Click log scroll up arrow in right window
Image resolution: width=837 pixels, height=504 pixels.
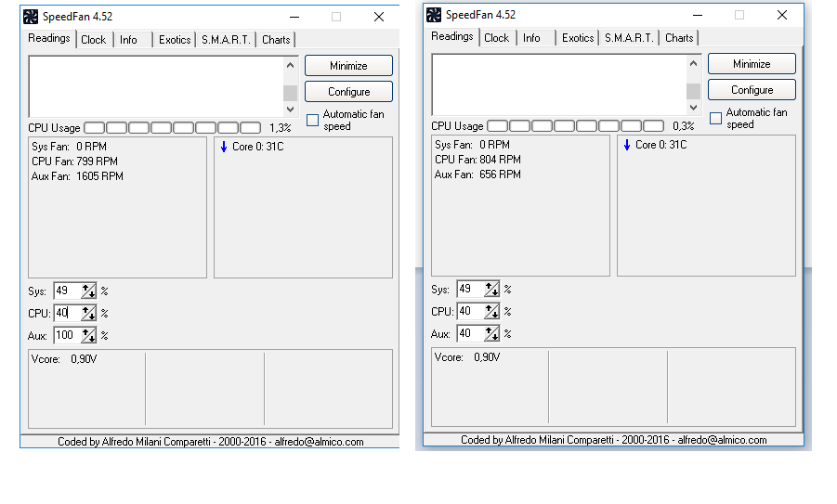(693, 63)
